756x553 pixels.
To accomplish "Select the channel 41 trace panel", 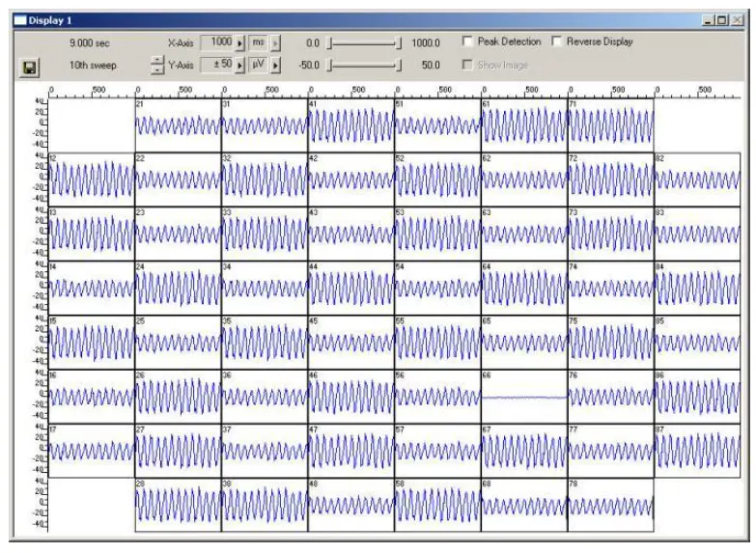I will (x=351, y=125).
